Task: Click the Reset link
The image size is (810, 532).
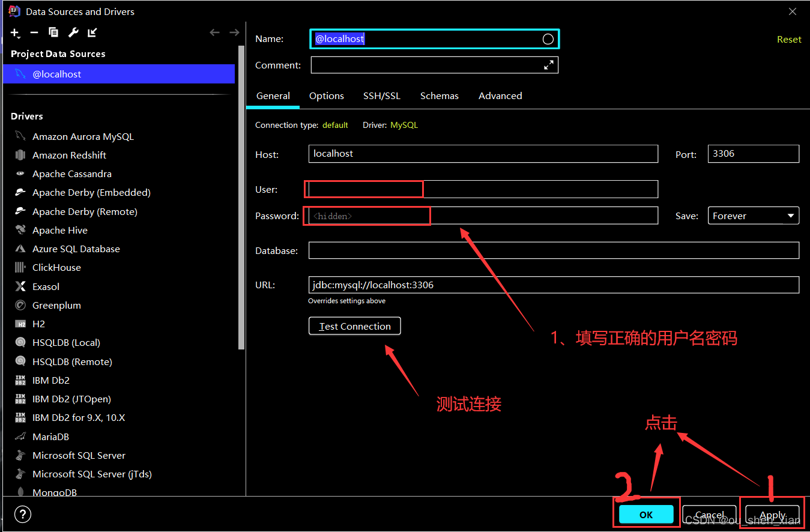Action: (789, 39)
